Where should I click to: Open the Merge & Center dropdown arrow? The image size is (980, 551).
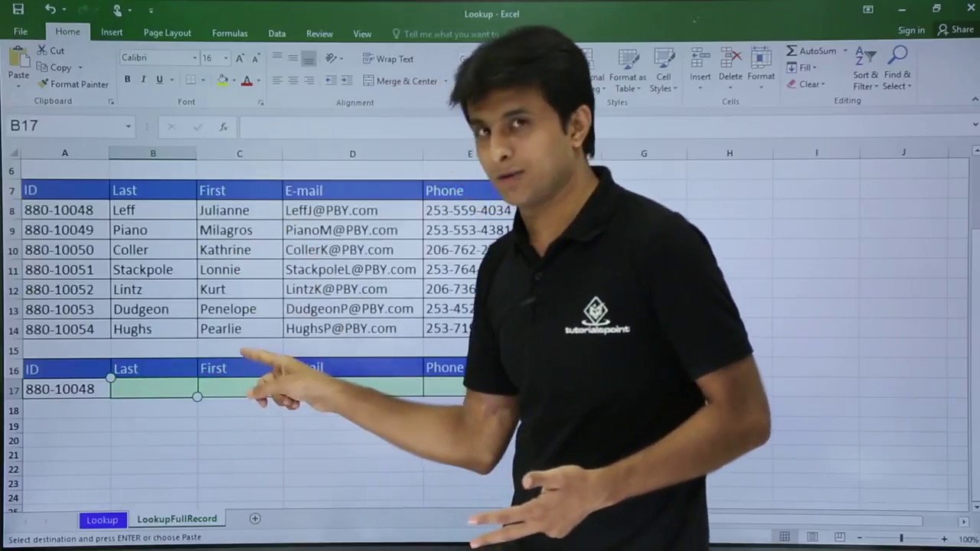click(x=446, y=81)
